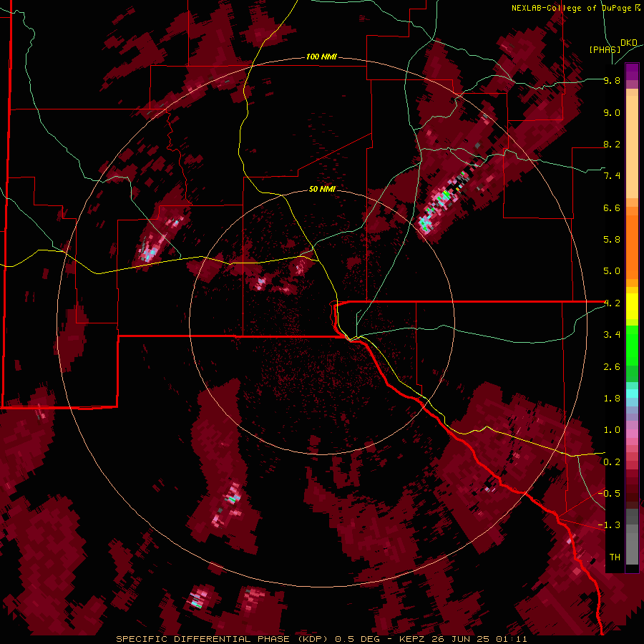
Task: Click the -1.3 value on color scale
Action: point(610,525)
